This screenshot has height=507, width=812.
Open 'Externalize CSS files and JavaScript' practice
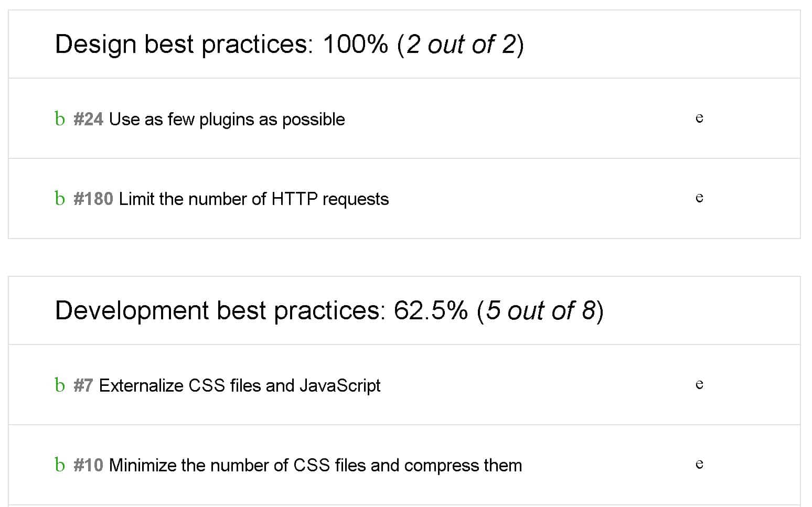coord(240,386)
